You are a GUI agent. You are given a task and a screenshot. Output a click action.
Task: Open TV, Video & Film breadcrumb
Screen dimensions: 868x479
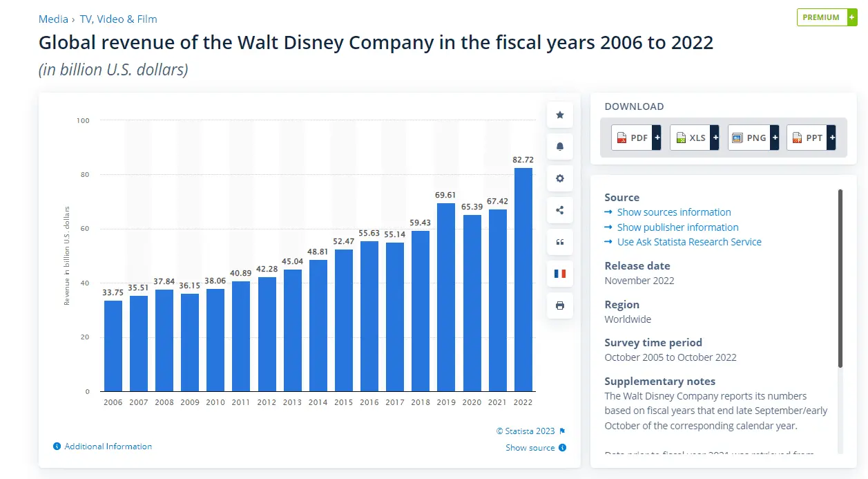118,19
